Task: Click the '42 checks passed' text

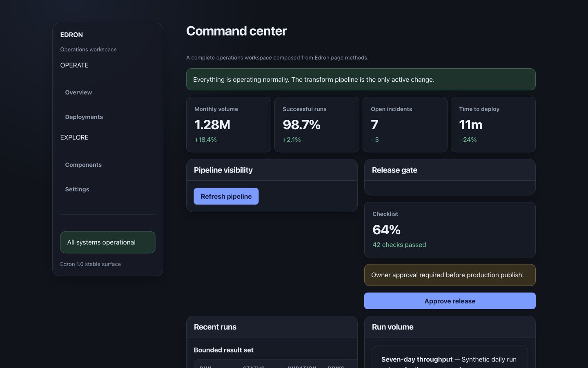Action: 399,245
